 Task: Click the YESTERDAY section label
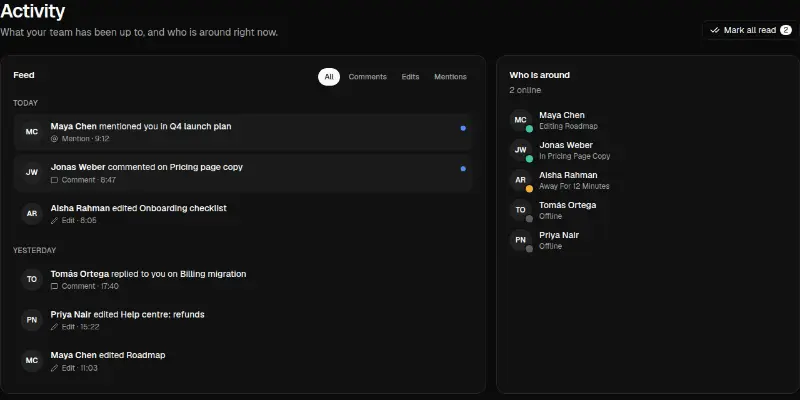[35, 251]
